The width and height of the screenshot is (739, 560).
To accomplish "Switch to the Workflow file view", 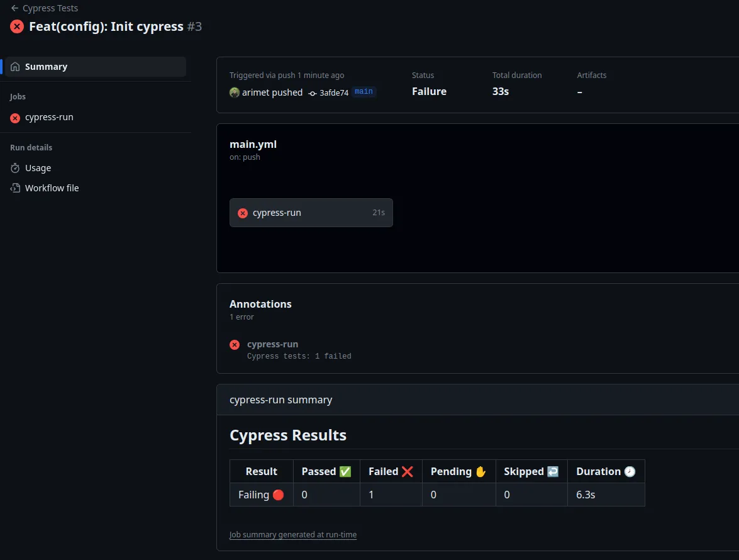I will 52,188.
